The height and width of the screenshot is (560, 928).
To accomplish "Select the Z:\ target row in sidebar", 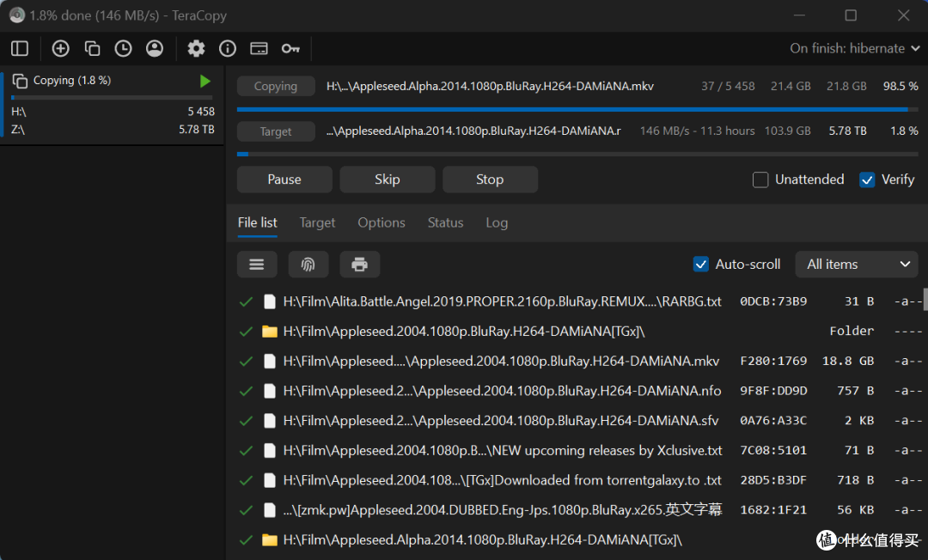I will [x=113, y=129].
